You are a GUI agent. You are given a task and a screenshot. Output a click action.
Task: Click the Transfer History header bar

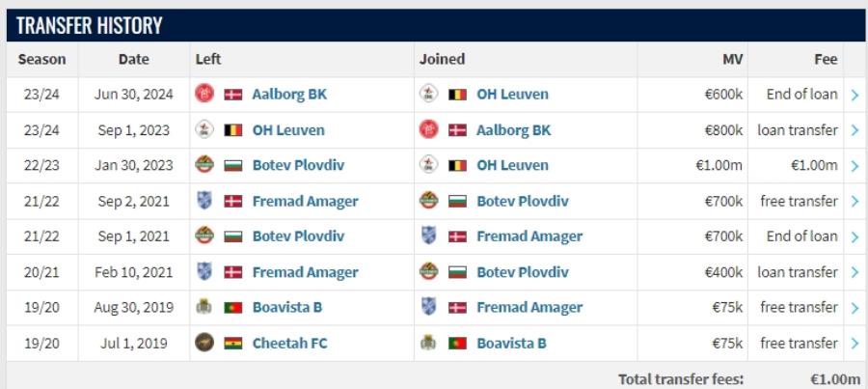click(436, 25)
